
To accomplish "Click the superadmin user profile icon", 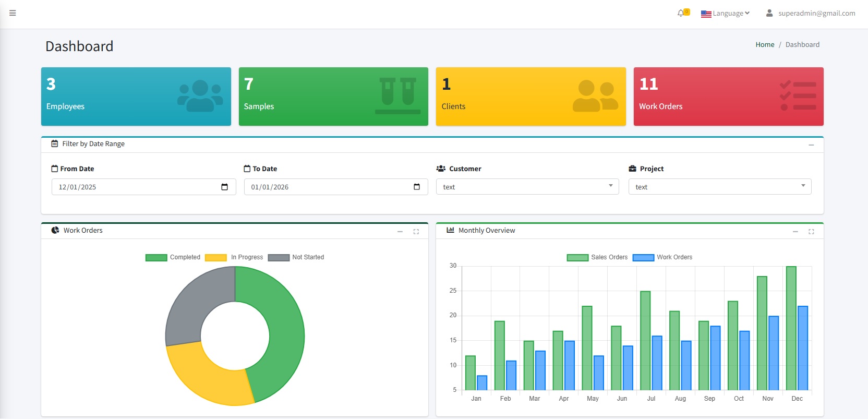I will click(769, 13).
